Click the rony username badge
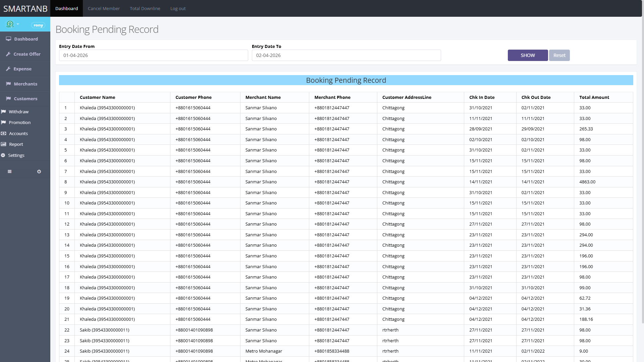 [38, 25]
